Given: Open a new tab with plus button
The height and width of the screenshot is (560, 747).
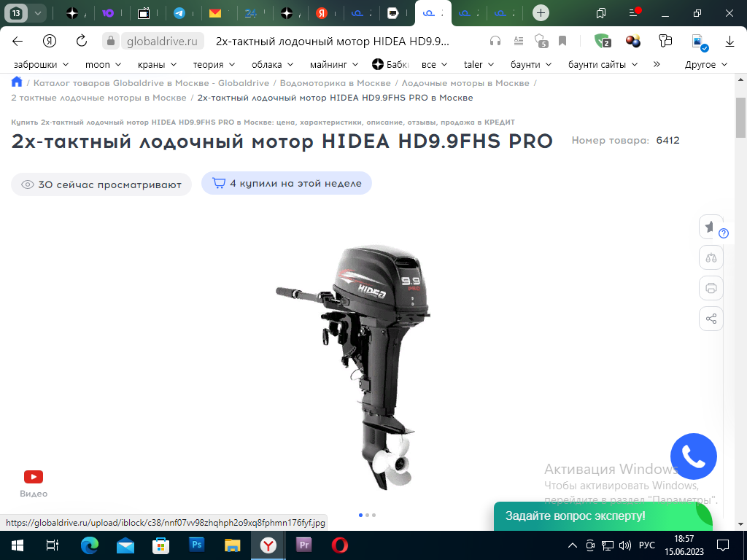Looking at the screenshot, I should click(x=541, y=13).
